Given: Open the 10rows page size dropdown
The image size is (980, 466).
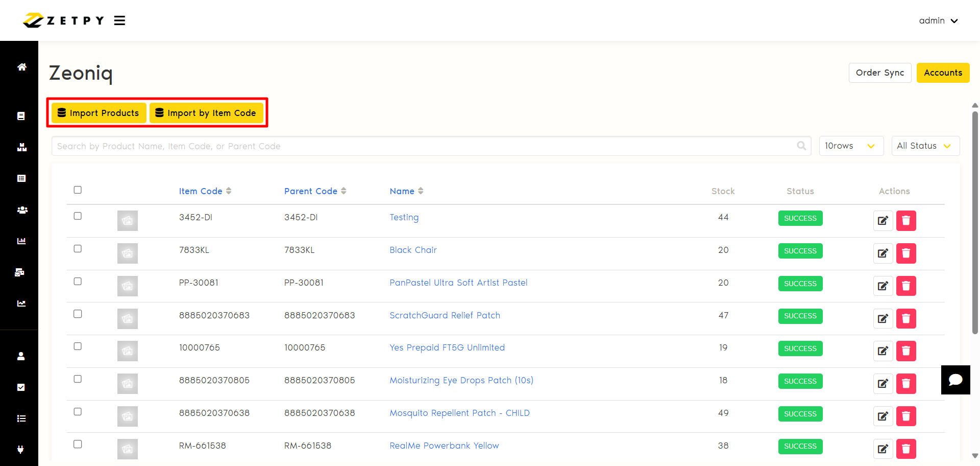Looking at the screenshot, I should pyautogui.click(x=851, y=146).
